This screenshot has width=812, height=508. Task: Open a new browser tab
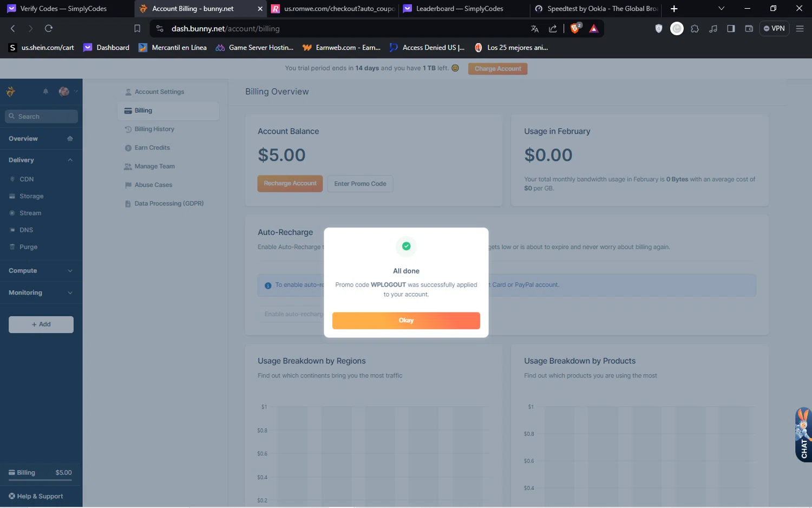tap(674, 9)
